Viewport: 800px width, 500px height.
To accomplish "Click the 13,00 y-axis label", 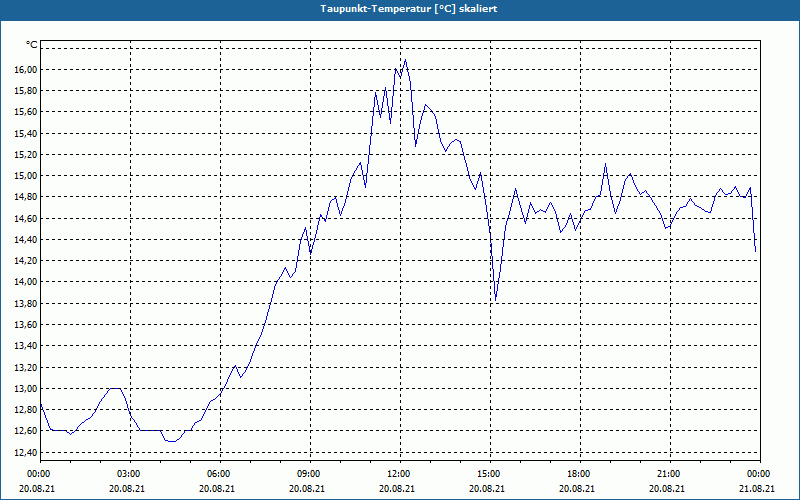I will (28, 388).
